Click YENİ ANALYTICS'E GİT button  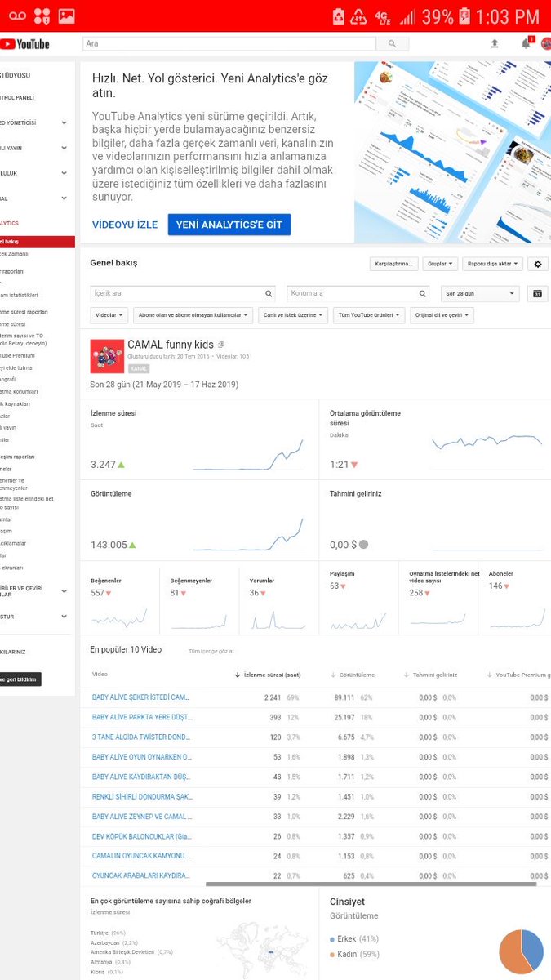229,224
